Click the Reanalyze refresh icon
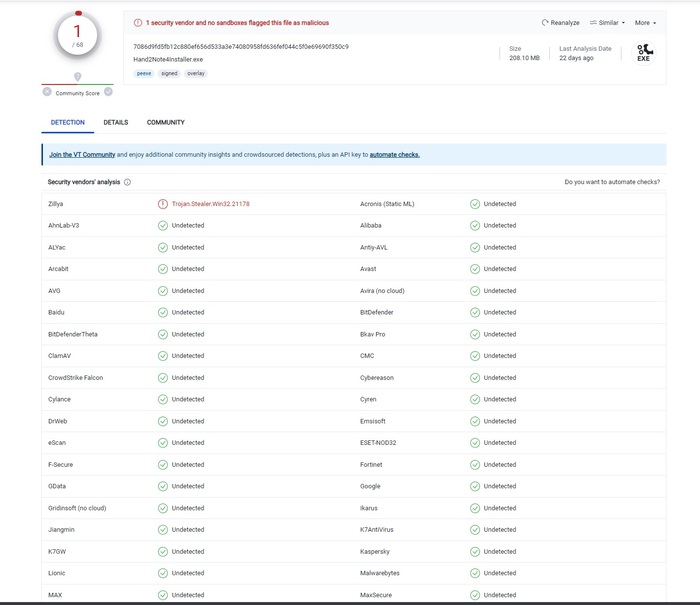The width and height of the screenshot is (700, 605). tap(546, 23)
